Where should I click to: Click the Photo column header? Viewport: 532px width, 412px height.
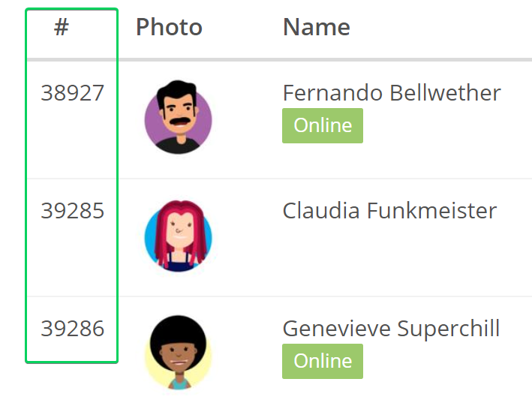click(169, 27)
